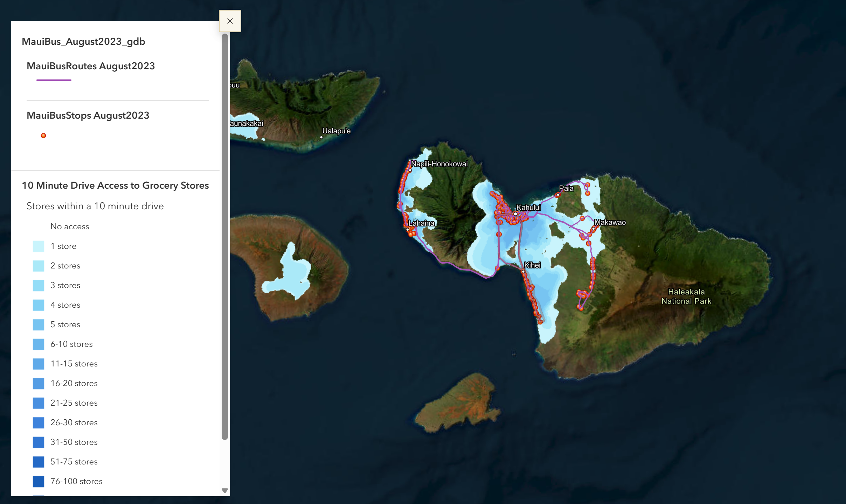Click the Kahului label on the map
Screen dimensions: 846x504
click(x=528, y=208)
